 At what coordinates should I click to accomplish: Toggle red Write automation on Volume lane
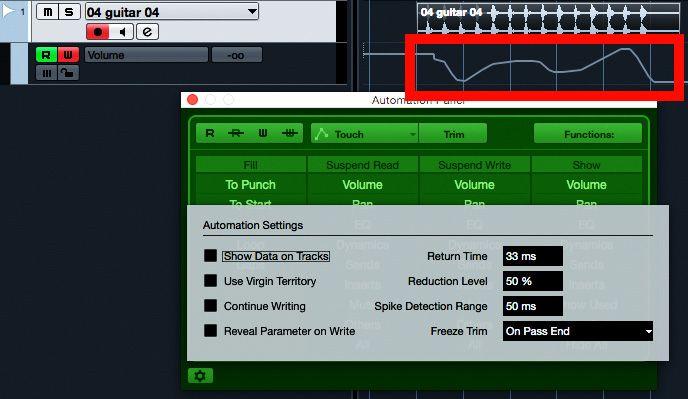[x=68, y=55]
